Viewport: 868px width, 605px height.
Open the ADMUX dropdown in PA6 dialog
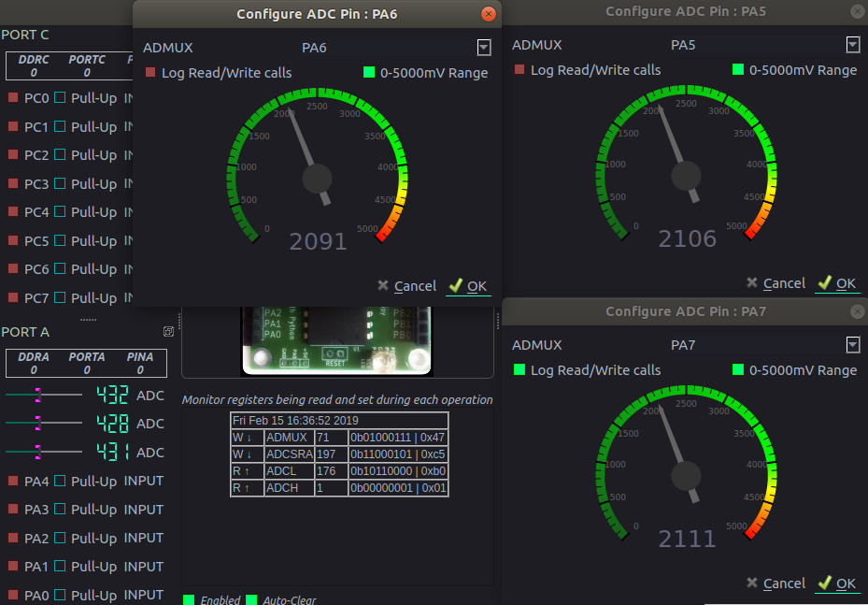point(484,47)
